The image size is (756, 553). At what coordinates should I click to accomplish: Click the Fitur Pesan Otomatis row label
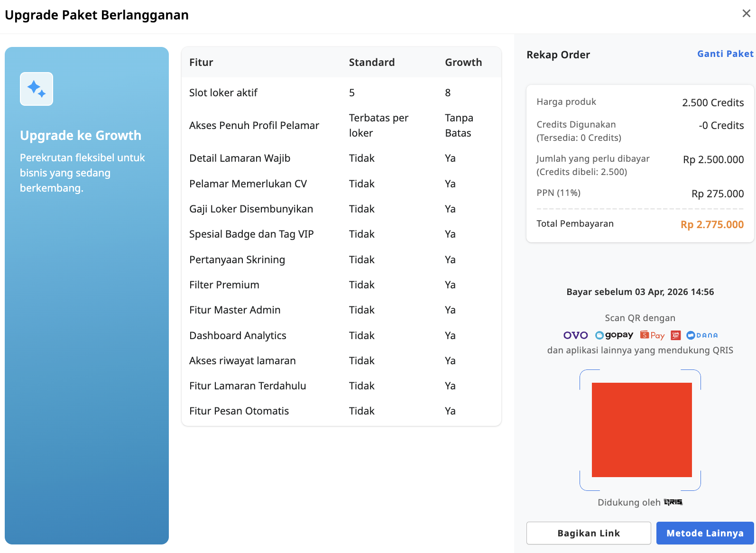pyautogui.click(x=239, y=411)
